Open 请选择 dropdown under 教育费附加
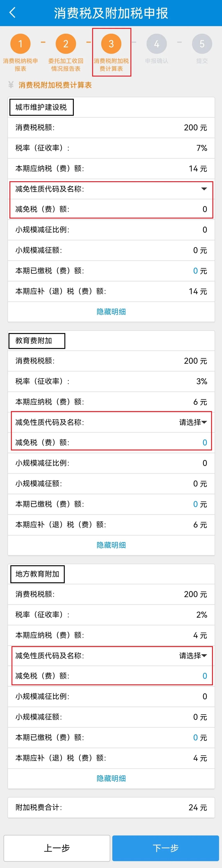 pyautogui.click(x=193, y=422)
